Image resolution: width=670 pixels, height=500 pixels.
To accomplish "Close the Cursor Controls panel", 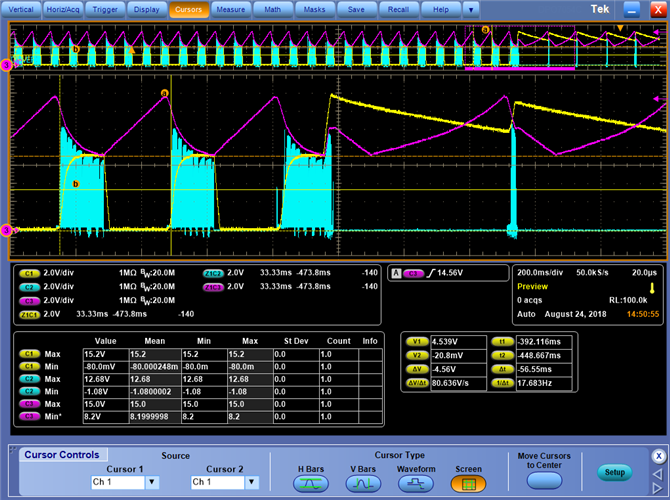I will (x=657, y=456).
